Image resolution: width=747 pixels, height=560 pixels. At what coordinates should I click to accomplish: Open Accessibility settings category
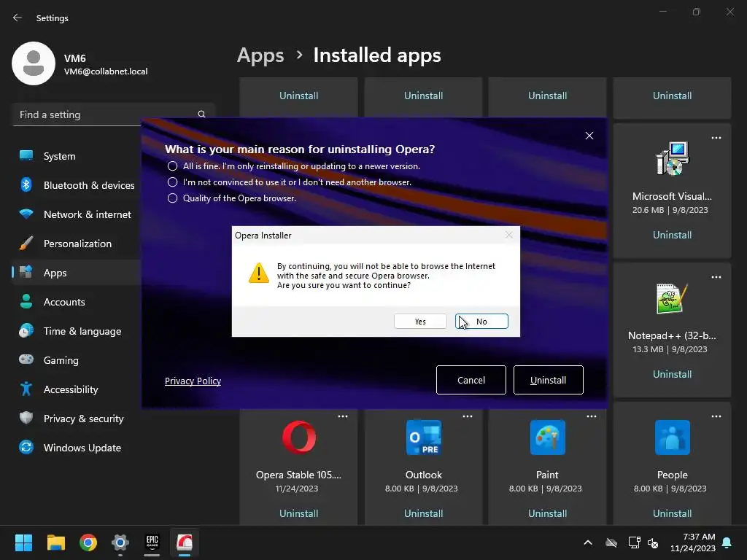77,389
